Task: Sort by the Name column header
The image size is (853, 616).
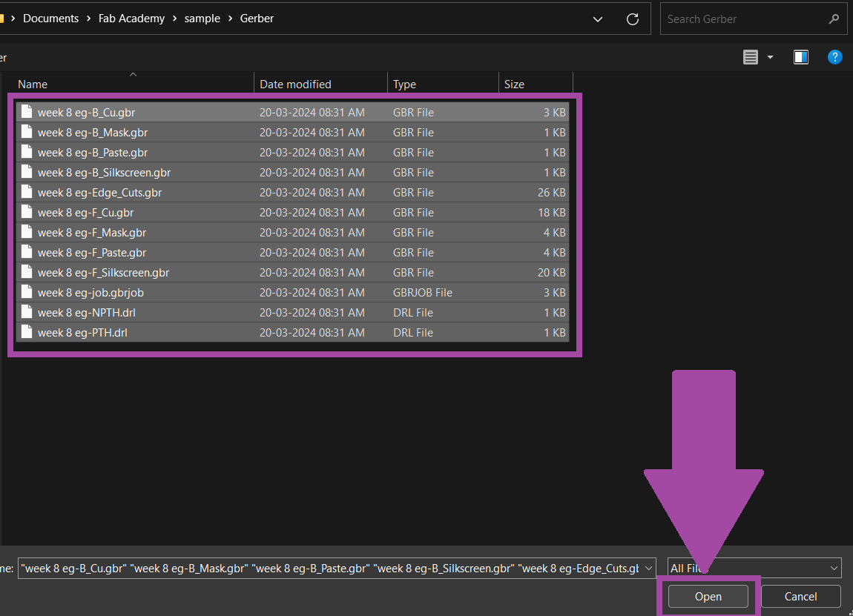Action: pyautogui.click(x=33, y=85)
